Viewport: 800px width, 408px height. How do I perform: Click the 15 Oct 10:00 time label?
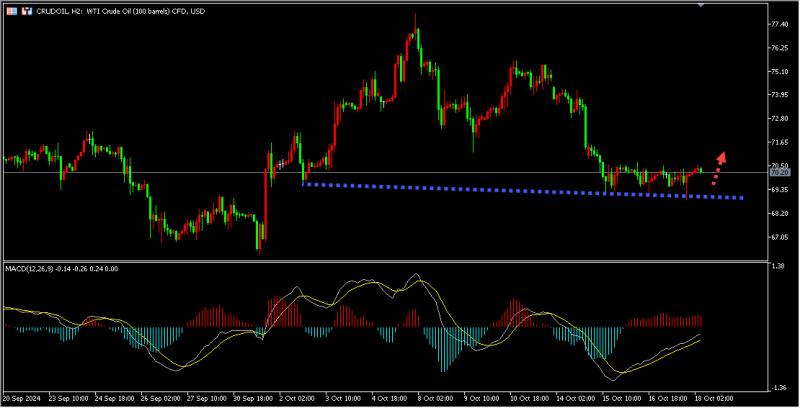(x=622, y=398)
